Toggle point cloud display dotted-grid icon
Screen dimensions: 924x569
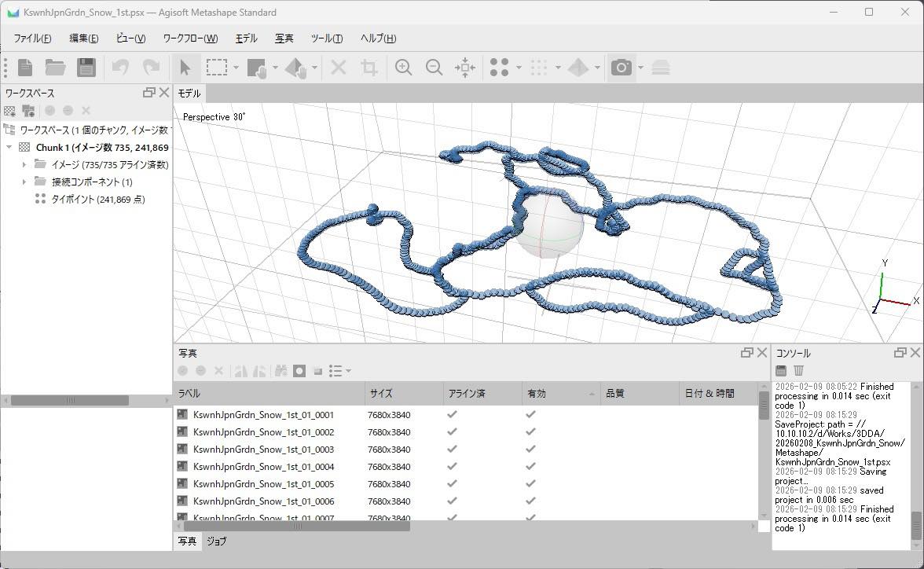click(539, 68)
